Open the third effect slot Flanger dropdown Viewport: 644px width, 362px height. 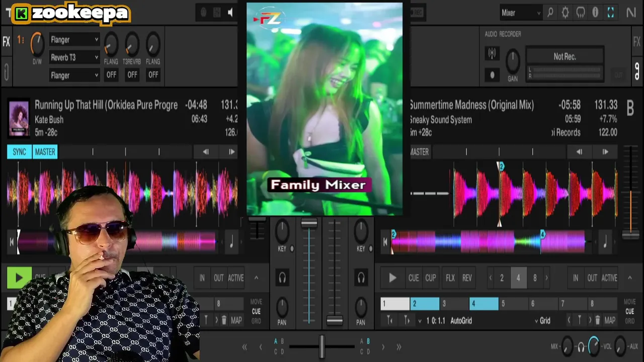(x=74, y=75)
